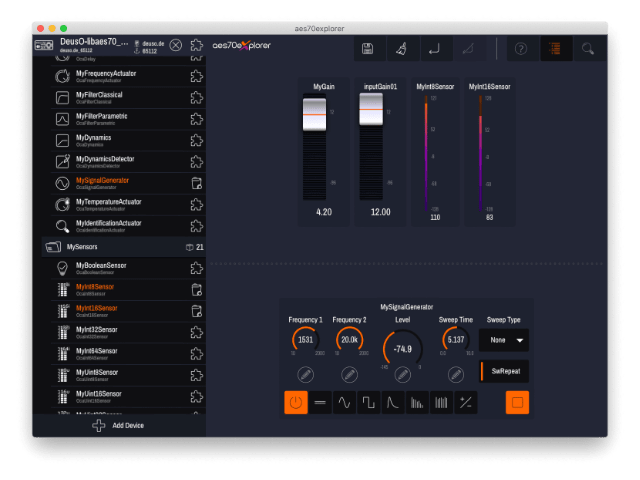Toggle the SwRepeat switch
The image size is (640, 480).
504,371
